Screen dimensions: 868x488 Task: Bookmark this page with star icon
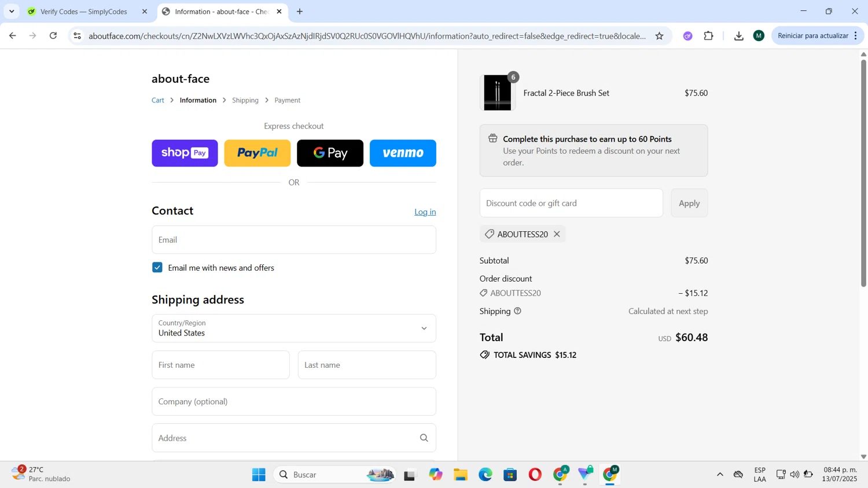point(659,36)
